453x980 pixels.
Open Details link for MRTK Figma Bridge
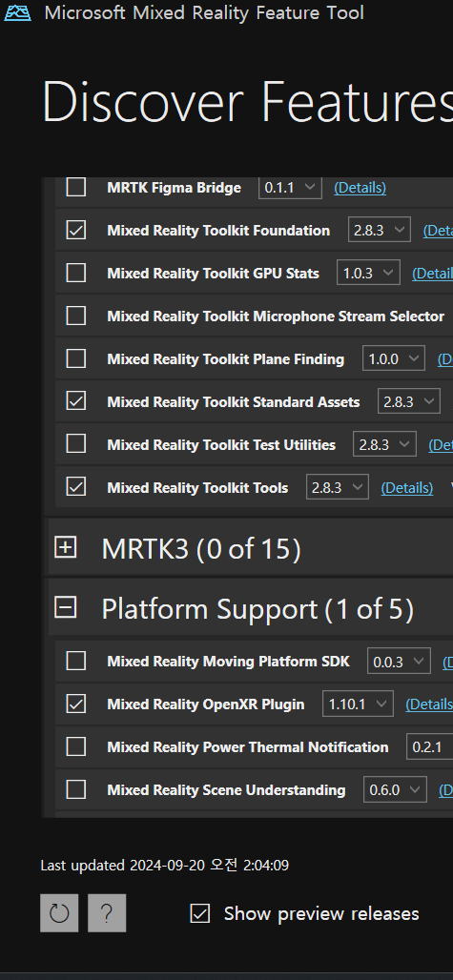(360, 188)
